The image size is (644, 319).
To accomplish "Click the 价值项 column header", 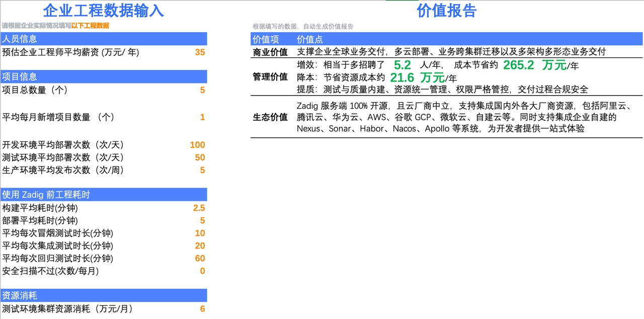I will (266, 39).
